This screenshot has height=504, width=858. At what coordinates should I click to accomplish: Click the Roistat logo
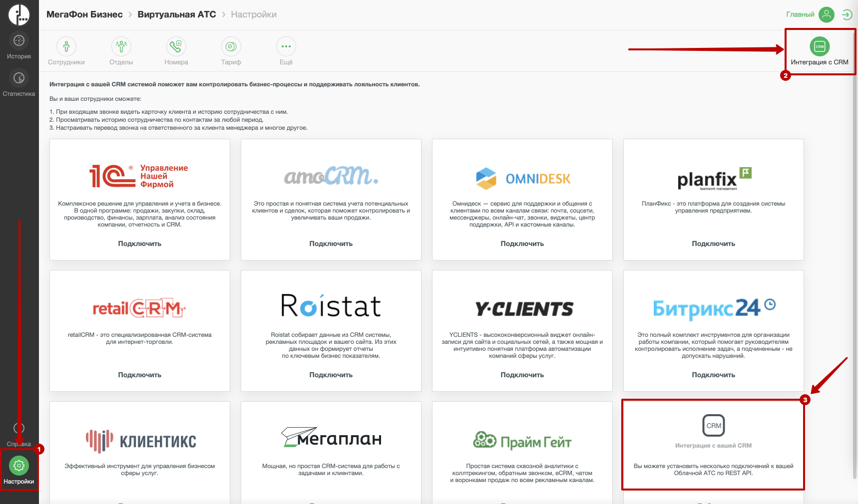pos(331,306)
